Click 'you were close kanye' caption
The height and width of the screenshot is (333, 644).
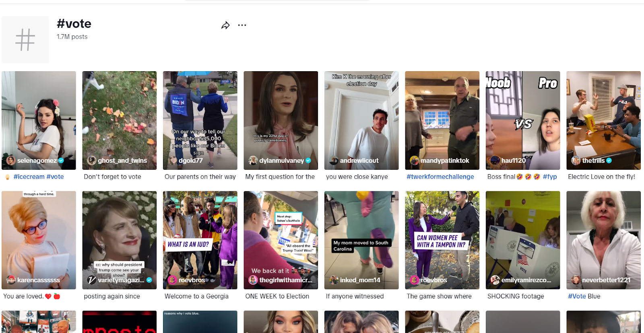(x=357, y=177)
